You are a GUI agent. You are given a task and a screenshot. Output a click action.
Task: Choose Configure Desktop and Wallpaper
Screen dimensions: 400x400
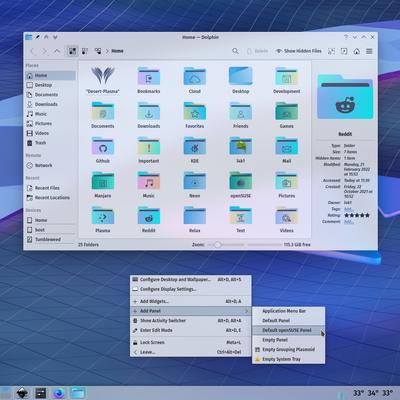[190, 279]
